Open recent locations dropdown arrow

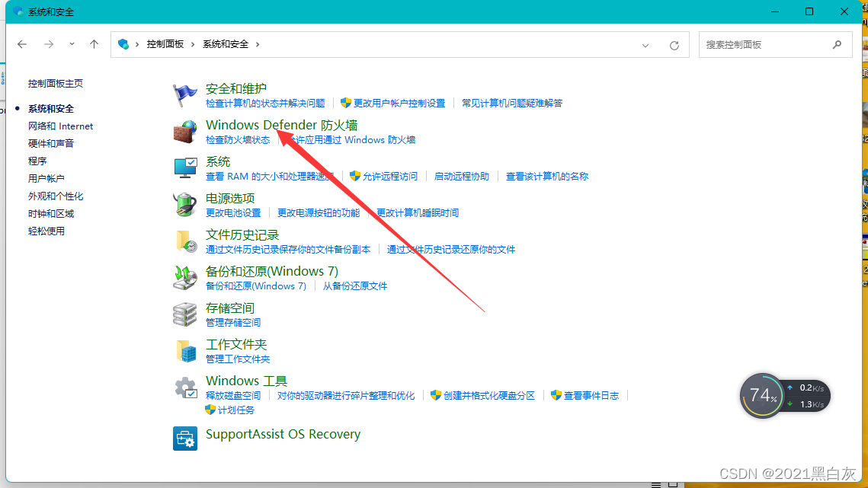tap(72, 44)
